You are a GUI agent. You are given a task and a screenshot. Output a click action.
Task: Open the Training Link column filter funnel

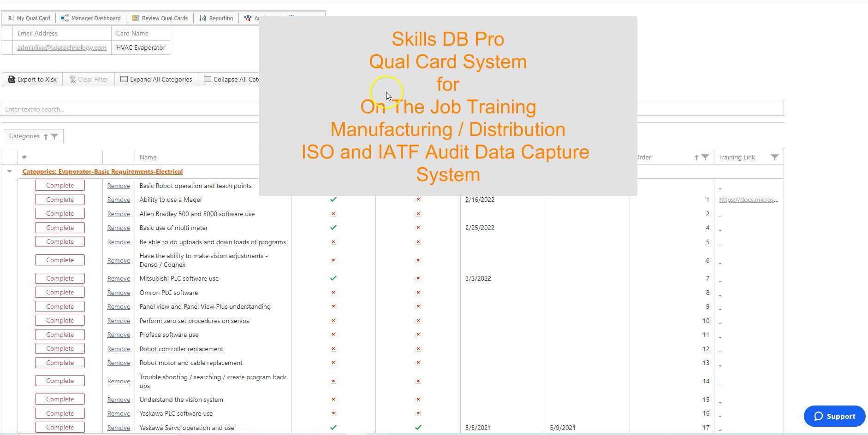pyautogui.click(x=775, y=157)
